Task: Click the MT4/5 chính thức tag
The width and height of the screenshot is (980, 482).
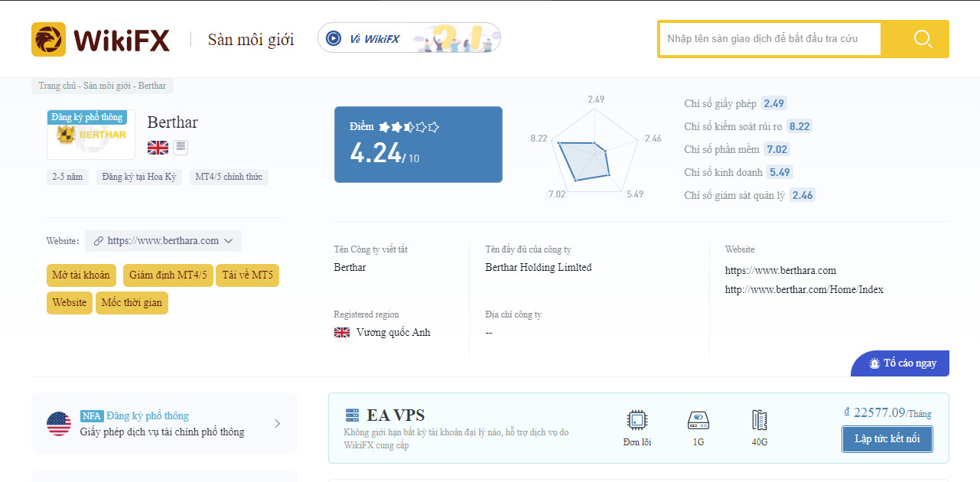Action: coord(229,177)
